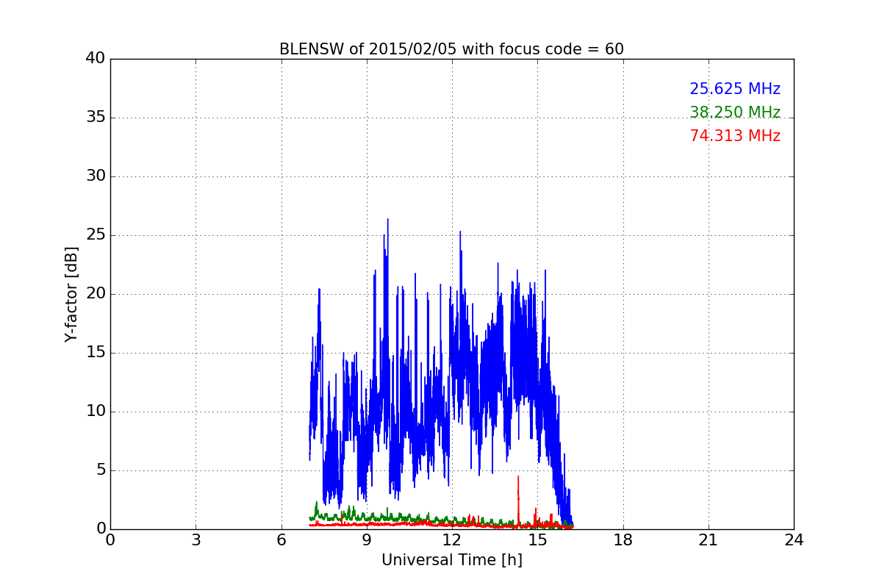Screen dimensions: 882x588
Task: Click the Universal Time [h] axis label
Action: pyautogui.click(x=451, y=560)
